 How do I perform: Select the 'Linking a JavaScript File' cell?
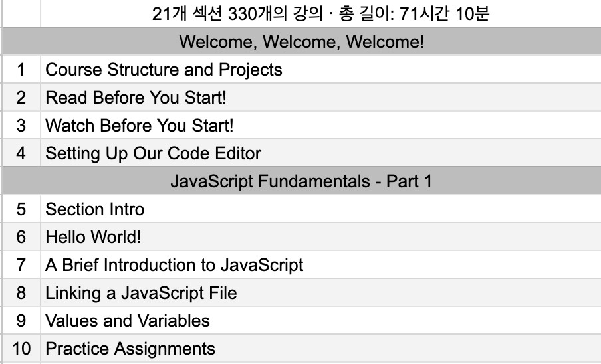tap(320, 293)
